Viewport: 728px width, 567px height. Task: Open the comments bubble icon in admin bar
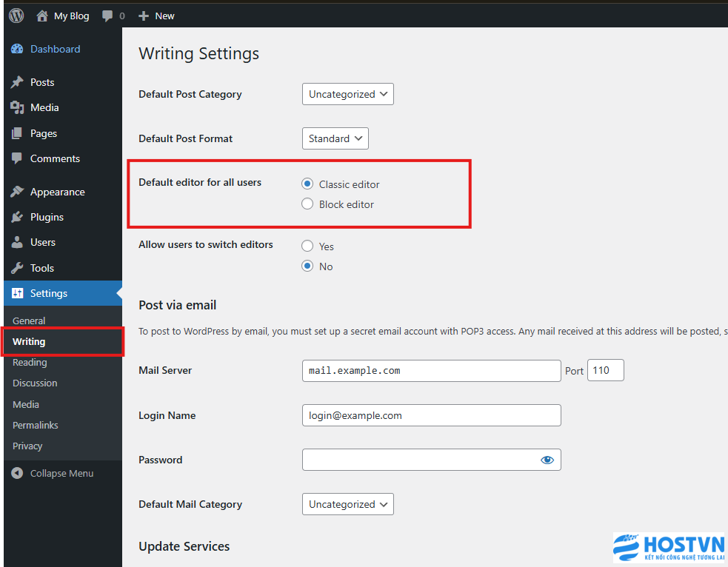(108, 16)
